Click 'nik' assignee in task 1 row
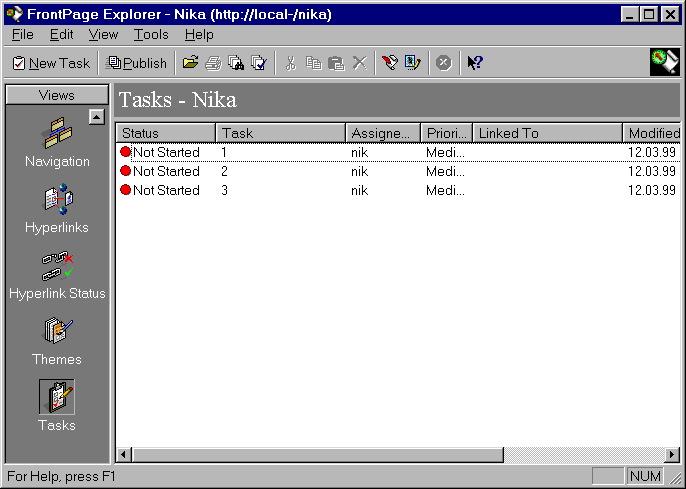 (360, 152)
